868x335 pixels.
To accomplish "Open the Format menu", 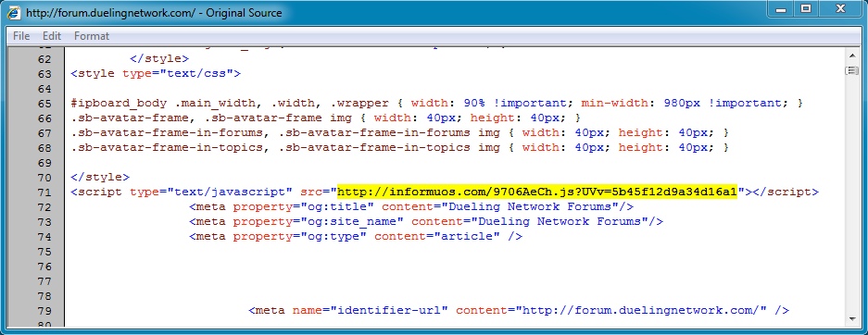I will point(92,36).
